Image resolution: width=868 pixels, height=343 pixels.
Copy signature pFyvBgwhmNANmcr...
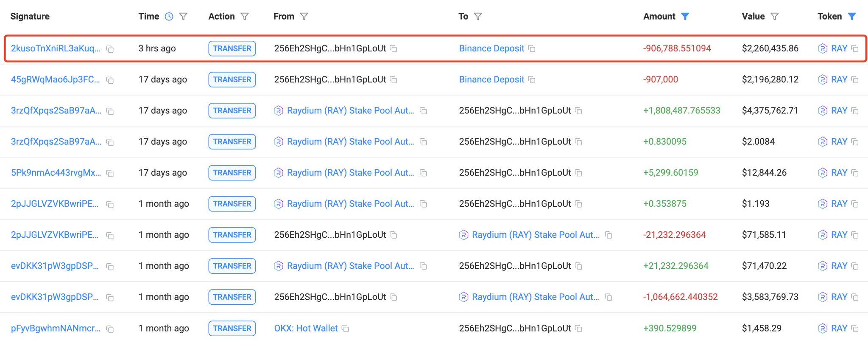[110, 329]
